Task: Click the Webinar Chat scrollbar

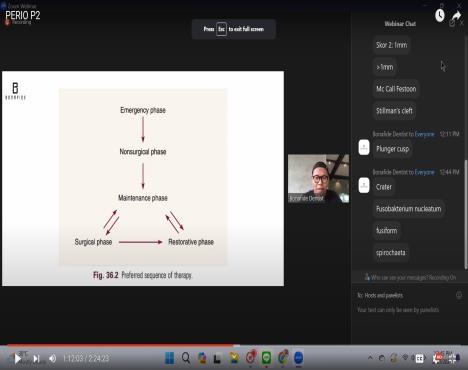Action: 466,213
